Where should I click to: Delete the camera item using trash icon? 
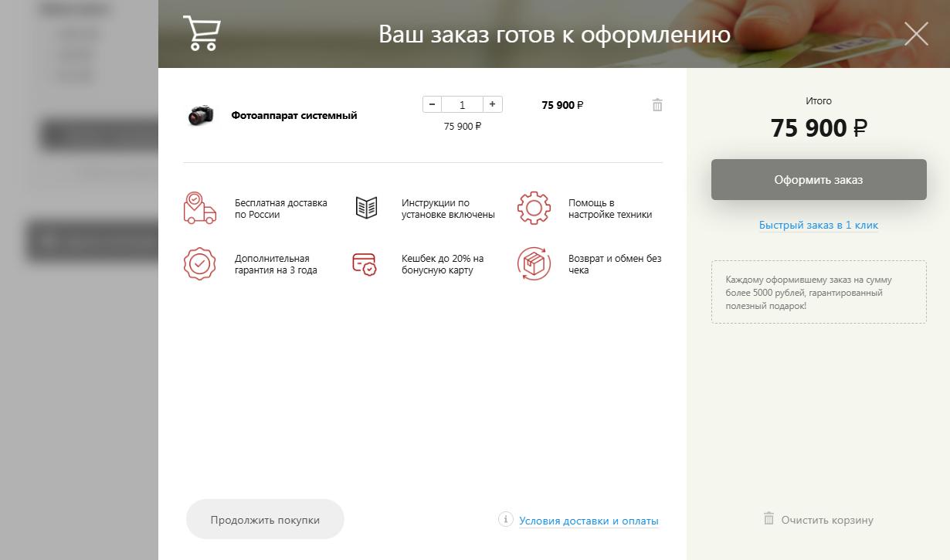tap(657, 105)
